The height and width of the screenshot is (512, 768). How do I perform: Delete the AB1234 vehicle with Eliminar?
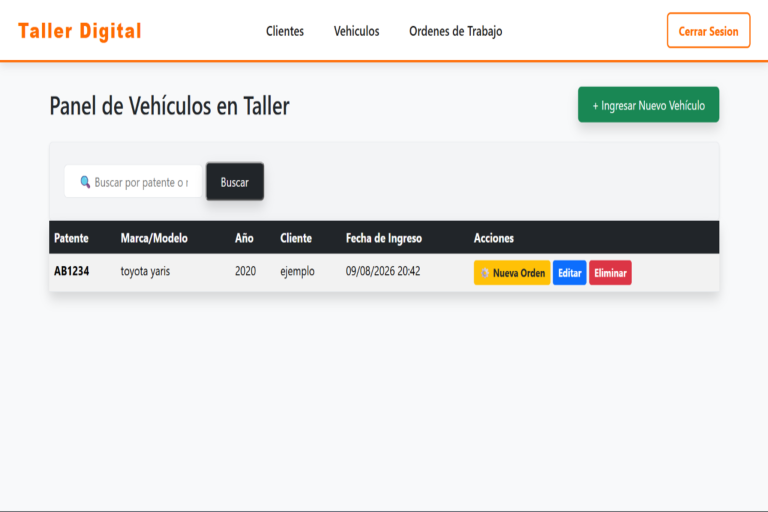[x=610, y=273]
